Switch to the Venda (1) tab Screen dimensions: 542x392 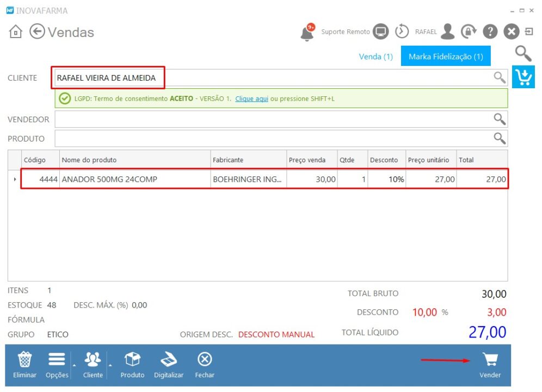coord(375,56)
